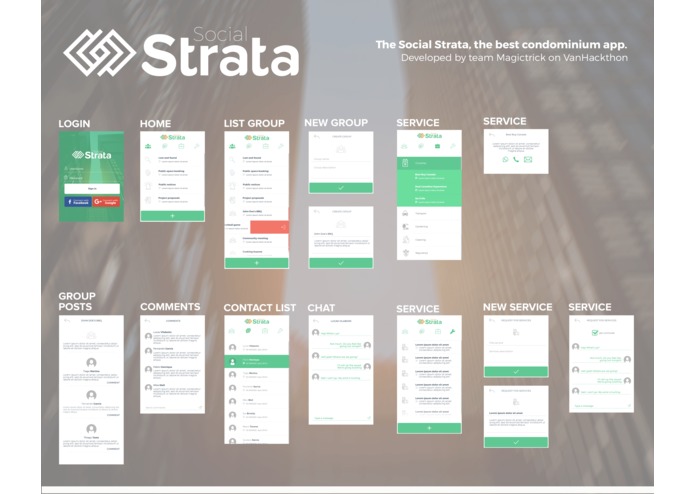Tap the green plus bar on List Group screen
Image resolution: width=695 pixels, height=494 pixels.
pyautogui.click(x=257, y=263)
